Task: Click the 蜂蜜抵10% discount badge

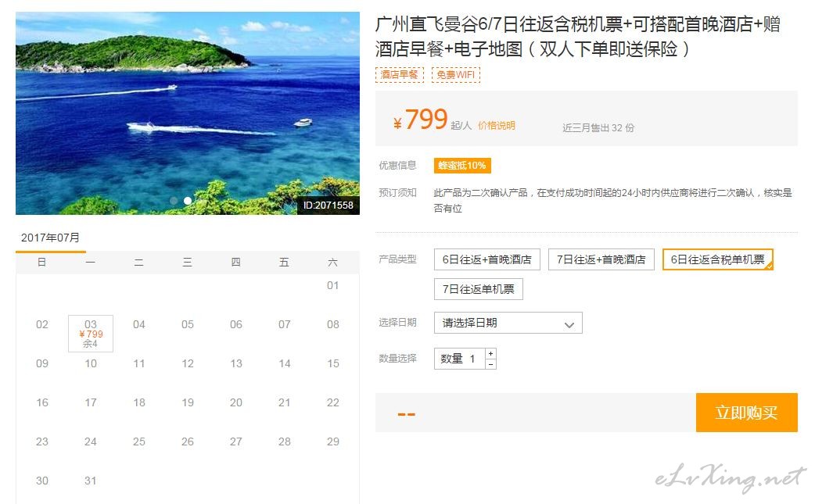Action: click(462, 166)
